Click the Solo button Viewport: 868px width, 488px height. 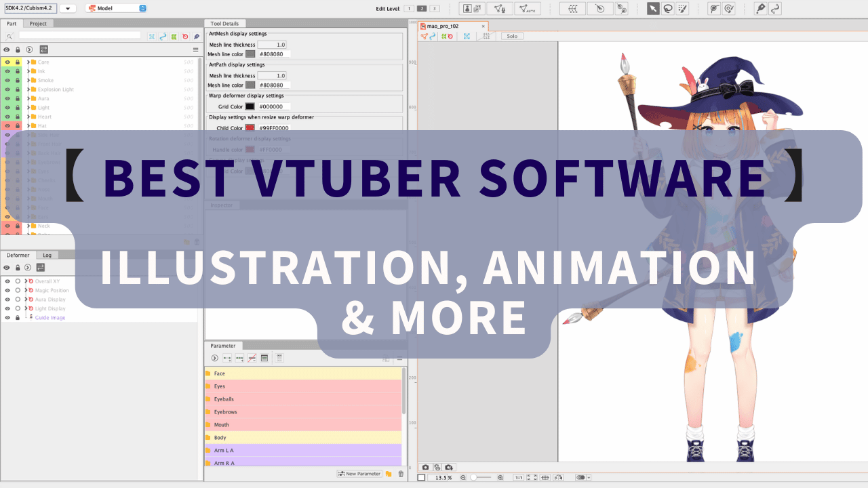(x=512, y=36)
